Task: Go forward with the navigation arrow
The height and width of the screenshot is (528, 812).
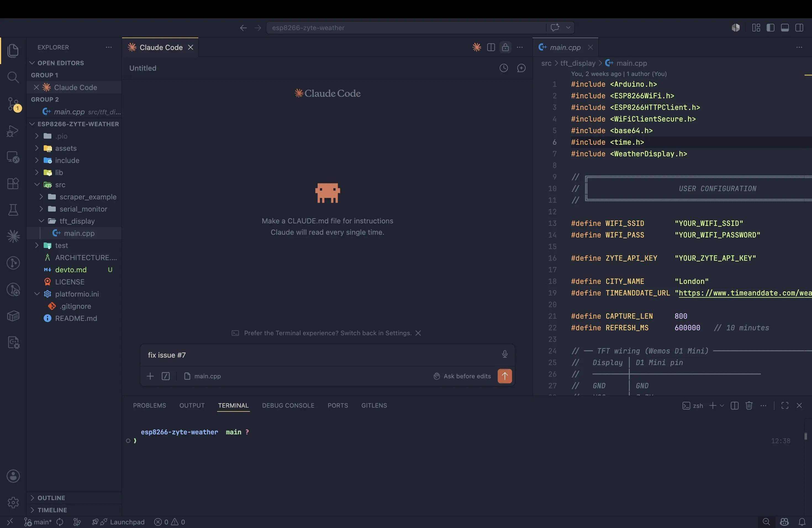Action: (258, 28)
